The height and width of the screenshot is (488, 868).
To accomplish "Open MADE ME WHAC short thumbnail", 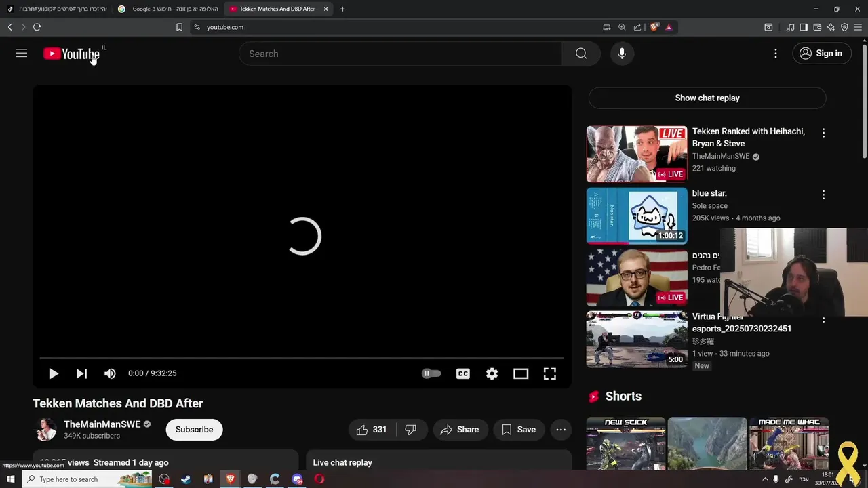I will tap(789, 444).
